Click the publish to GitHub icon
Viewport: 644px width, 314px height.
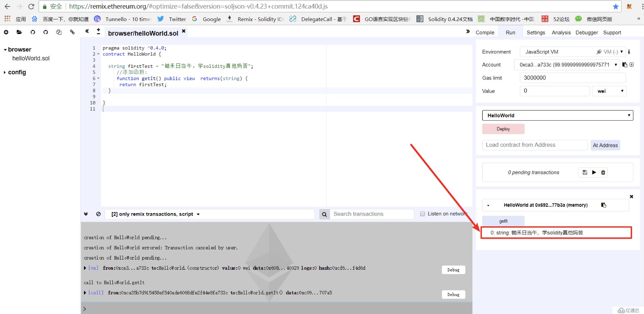tap(32, 32)
